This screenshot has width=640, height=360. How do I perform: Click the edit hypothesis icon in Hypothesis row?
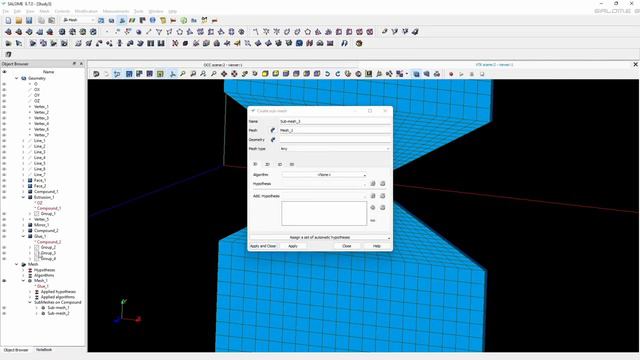[382, 184]
